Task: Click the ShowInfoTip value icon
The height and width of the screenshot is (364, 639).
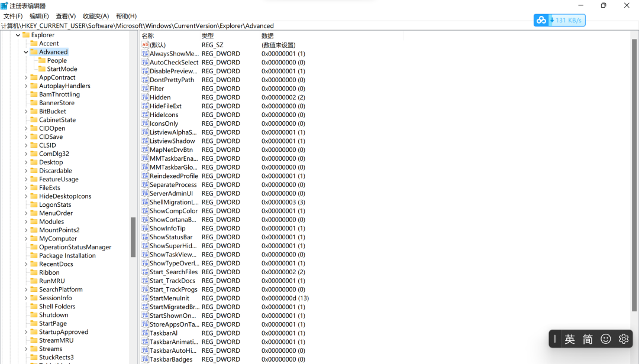Action: [x=145, y=229]
